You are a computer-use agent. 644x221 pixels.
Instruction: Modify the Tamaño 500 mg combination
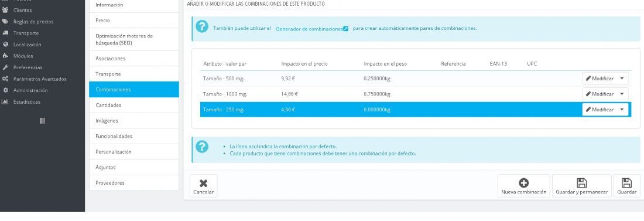click(x=600, y=79)
